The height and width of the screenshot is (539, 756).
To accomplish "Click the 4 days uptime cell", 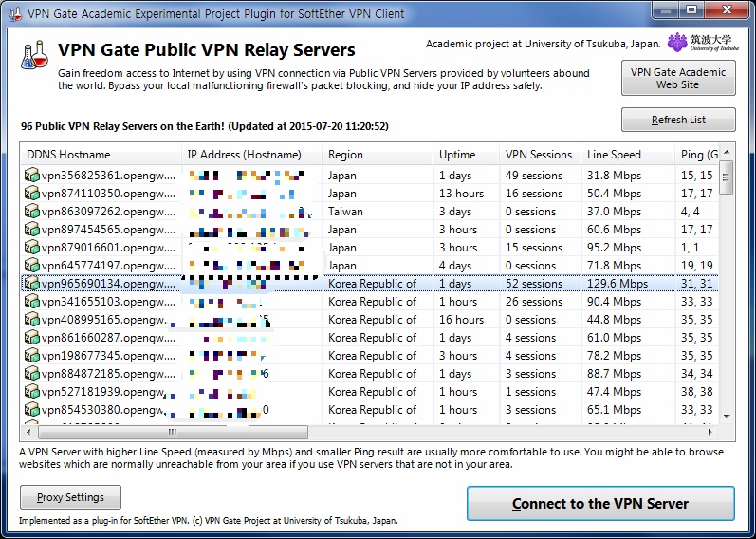I will pyautogui.click(x=454, y=266).
